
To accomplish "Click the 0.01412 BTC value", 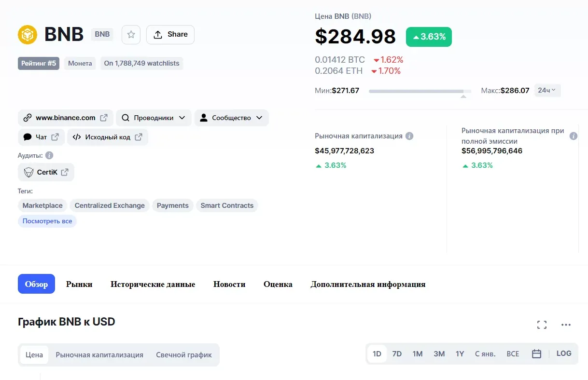I will (x=340, y=60).
